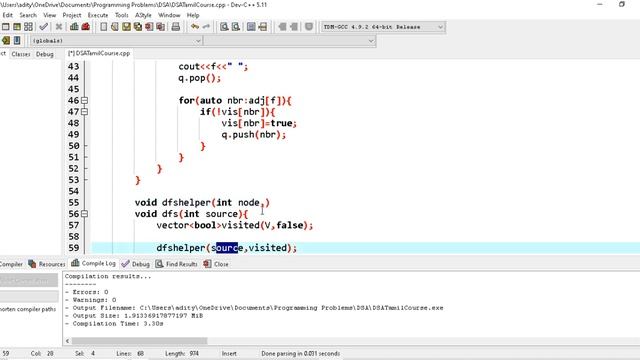640x360 pixels.
Task: Open the Edit menu
Action: coord(8,15)
